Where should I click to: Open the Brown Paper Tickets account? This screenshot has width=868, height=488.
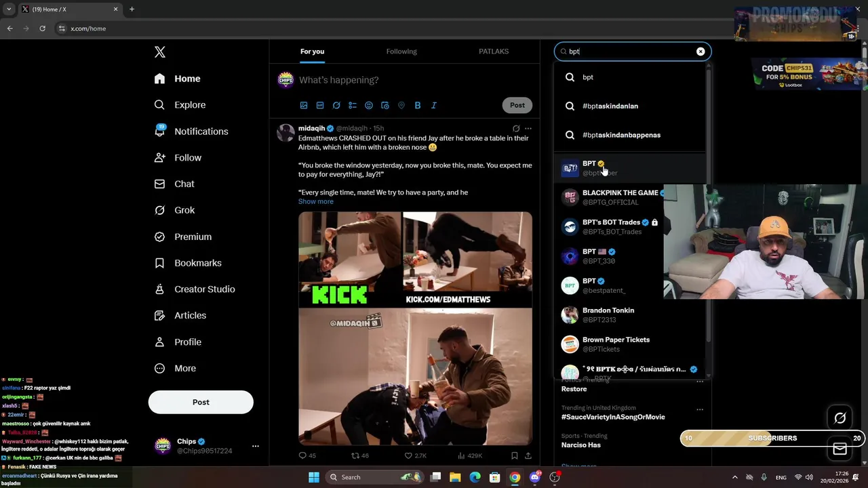[x=631, y=344]
